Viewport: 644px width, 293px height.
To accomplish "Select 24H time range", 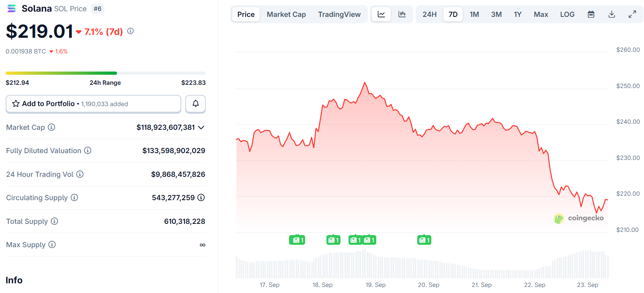I will pyautogui.click(x=429, y=14).
